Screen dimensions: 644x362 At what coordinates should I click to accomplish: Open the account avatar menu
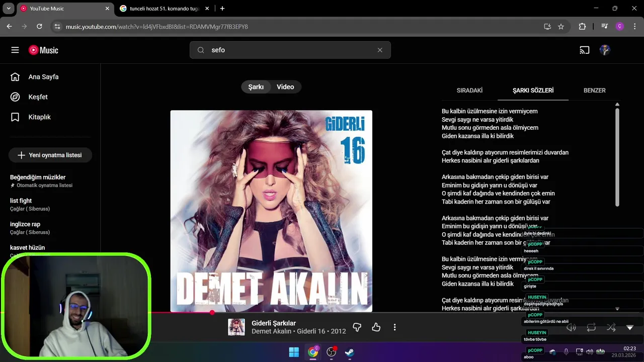click(605, 50)
